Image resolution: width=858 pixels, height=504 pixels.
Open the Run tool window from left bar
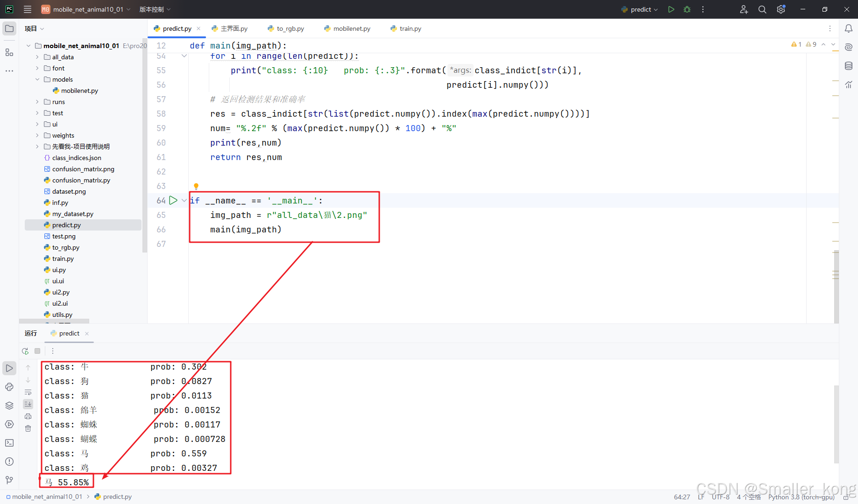(x=9, y=368)
